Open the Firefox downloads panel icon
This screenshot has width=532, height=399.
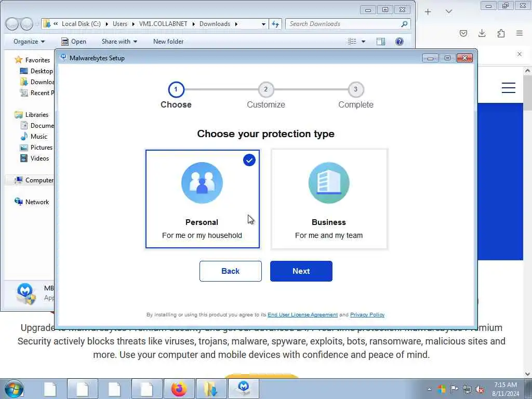482,33
